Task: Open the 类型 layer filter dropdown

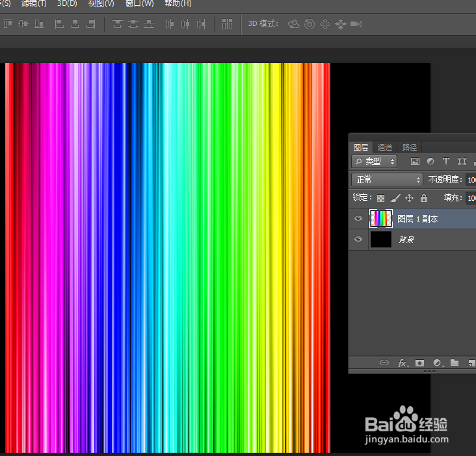Action: click(x=374, y=162)
